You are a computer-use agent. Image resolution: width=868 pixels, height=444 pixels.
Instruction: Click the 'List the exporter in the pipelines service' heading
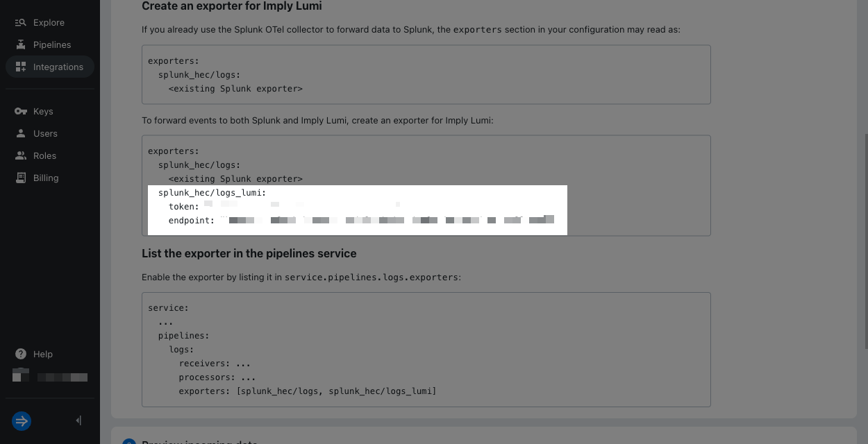click(x=249, y=253)
